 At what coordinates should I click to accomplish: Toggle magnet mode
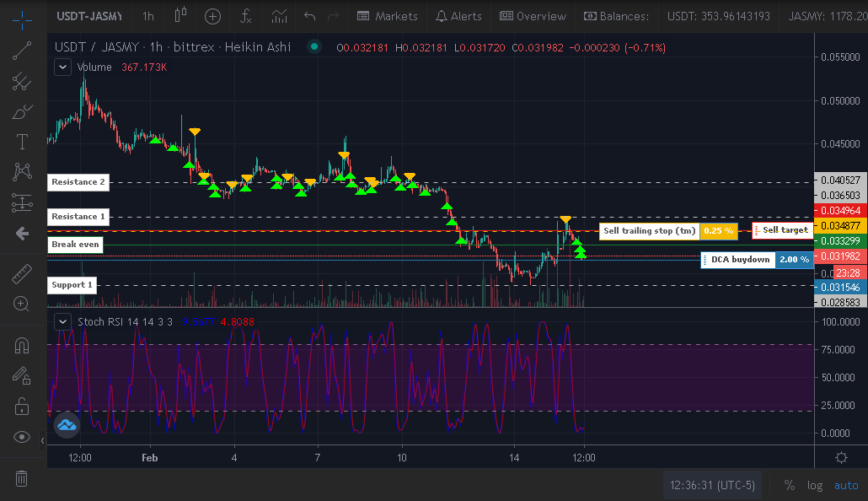pos(22,346)
